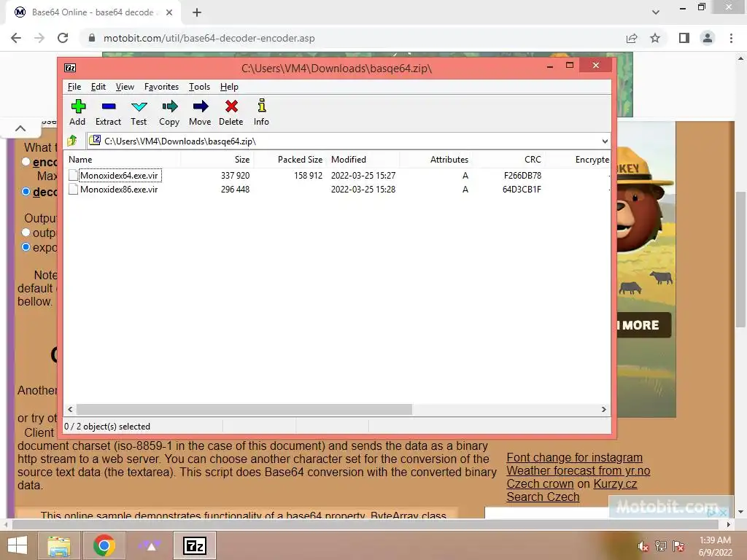
Task: Open the Search Czech link
Action: coord(543,497)
